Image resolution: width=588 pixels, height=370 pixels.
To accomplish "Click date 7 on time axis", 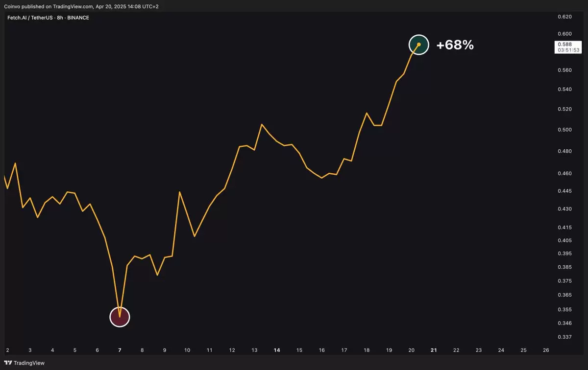I will click(x=120, y=350).
